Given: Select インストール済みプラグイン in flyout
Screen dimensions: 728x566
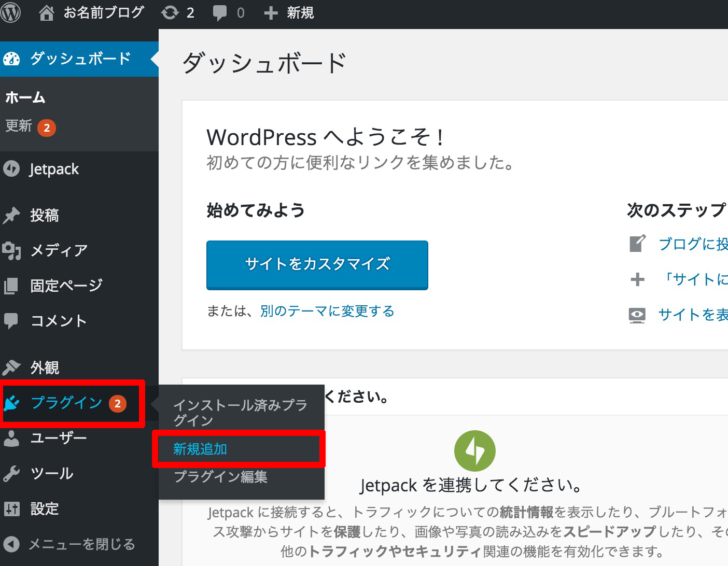Looking at the screenshot, I should click(x=240, y=413).
